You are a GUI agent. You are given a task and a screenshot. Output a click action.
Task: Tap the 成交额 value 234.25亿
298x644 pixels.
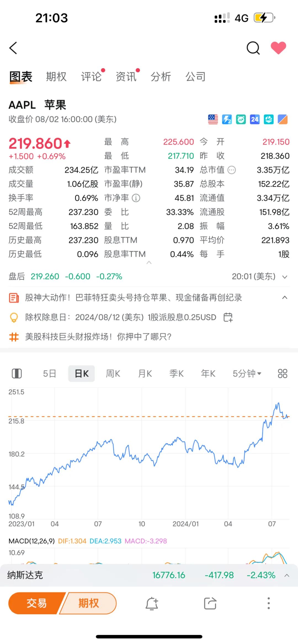81,170
